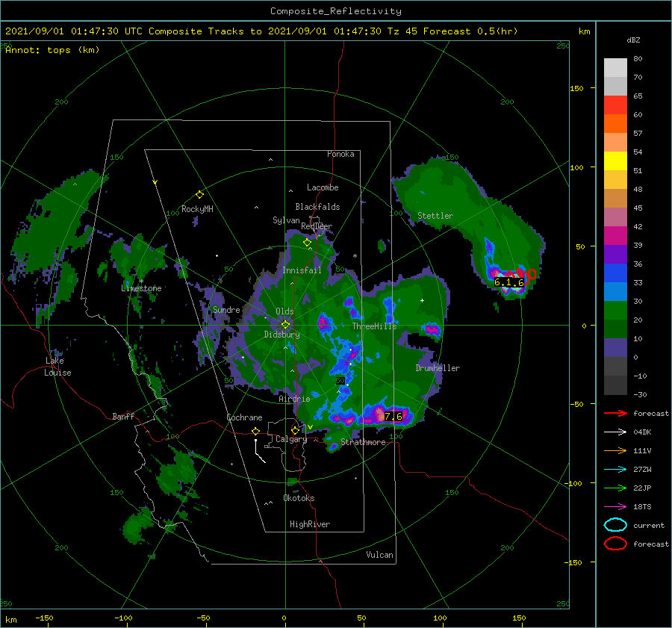672x628 pixels.
Task: Click the Blackfalds city label
Action: [317, 207]
